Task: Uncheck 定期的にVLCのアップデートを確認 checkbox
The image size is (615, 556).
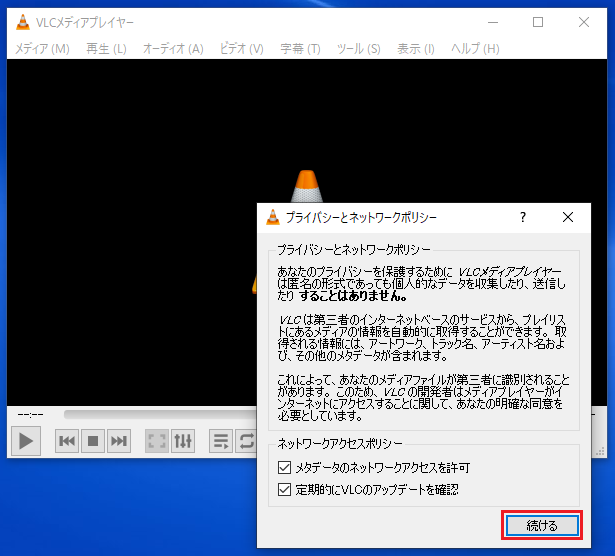Action: click(x=284, y=489)
